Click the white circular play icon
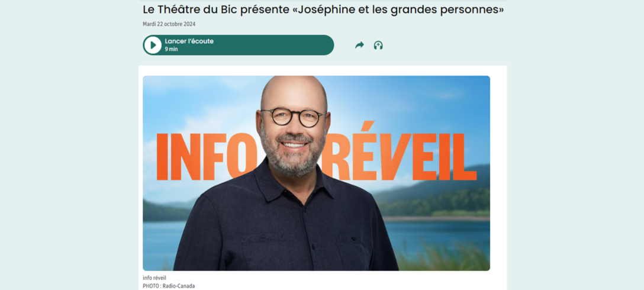 153,45
